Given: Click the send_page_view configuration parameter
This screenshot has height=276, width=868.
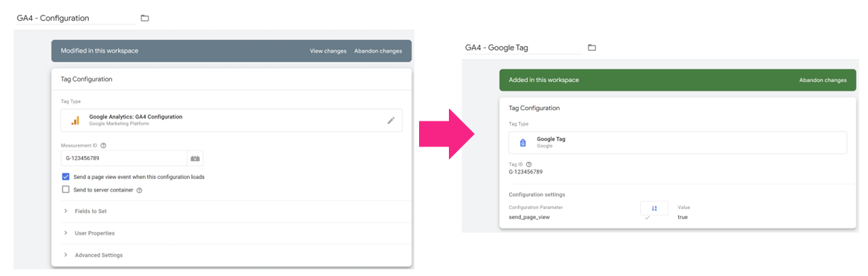Looking at the screenshot, I should click(x=529, y=217).
